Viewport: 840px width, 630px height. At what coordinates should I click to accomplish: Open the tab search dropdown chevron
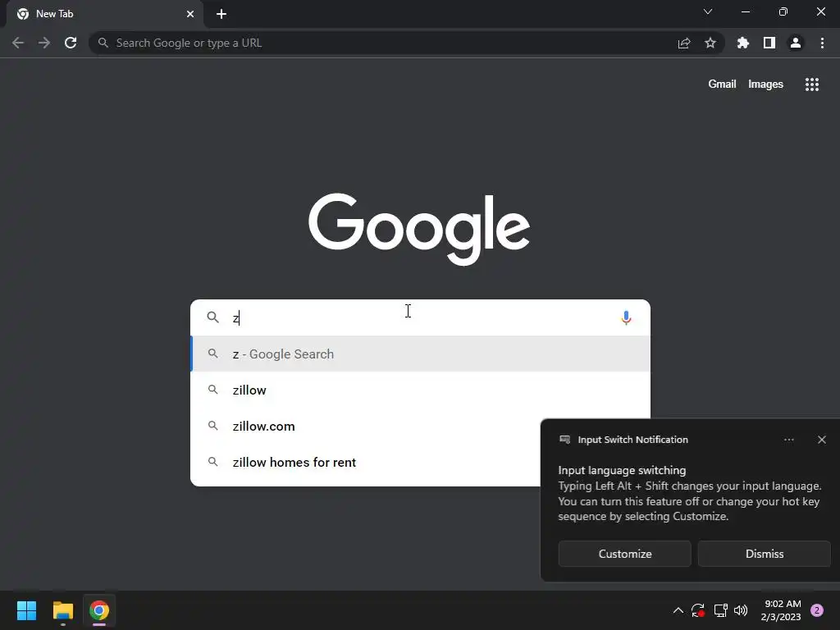click(x=708, y=11)
